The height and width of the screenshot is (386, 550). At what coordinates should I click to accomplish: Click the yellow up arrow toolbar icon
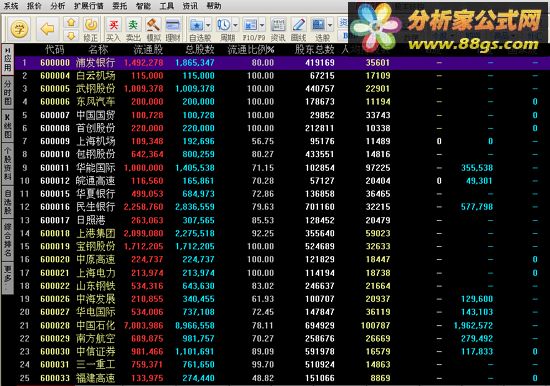[71, 22]
